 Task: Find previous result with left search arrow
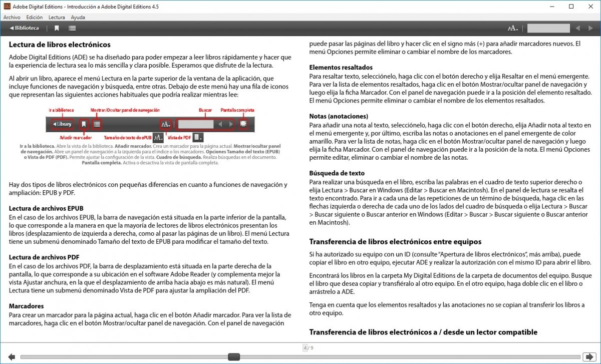click(x=577, y=29)
